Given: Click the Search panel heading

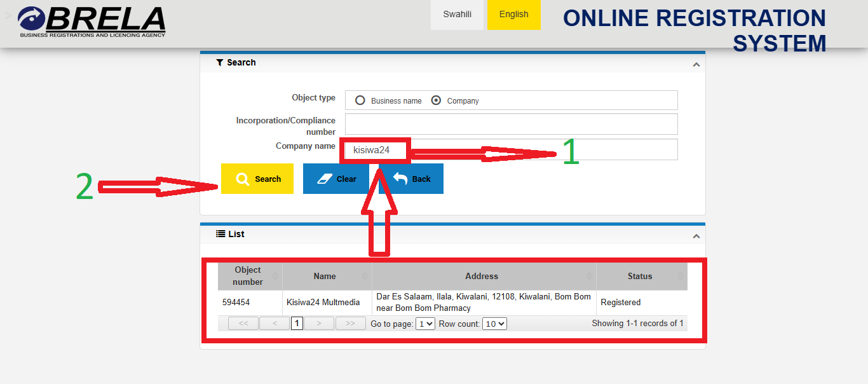Looking at the screenshot, I should [236, 62].
